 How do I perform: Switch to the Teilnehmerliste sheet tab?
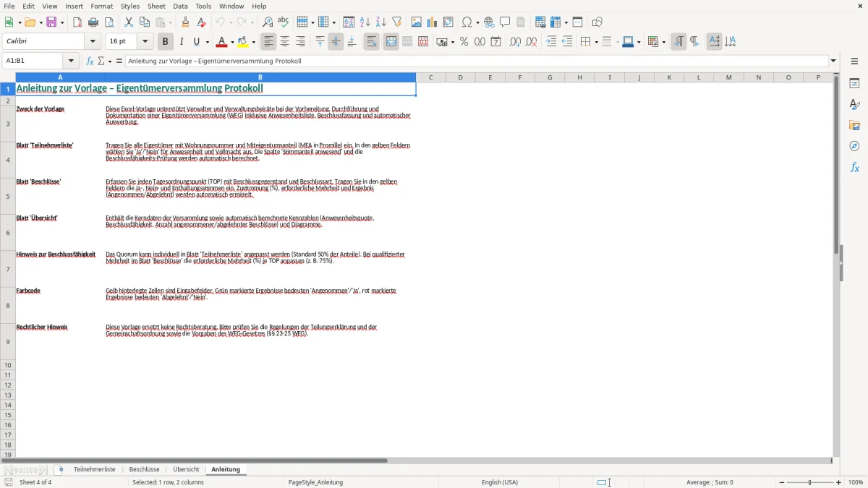click(94, 470)
